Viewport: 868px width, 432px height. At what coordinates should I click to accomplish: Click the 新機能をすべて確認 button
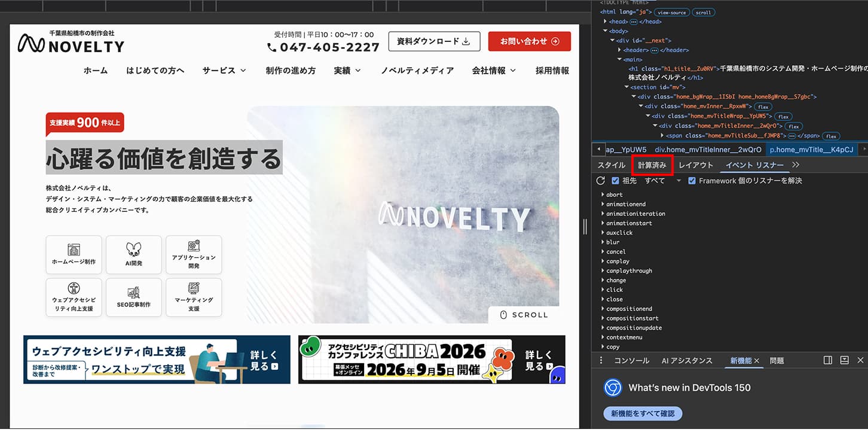643,413
